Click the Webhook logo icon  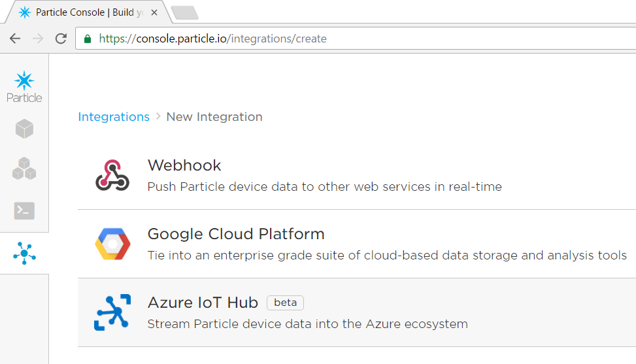pyautogui.click(x=112, y=175)
